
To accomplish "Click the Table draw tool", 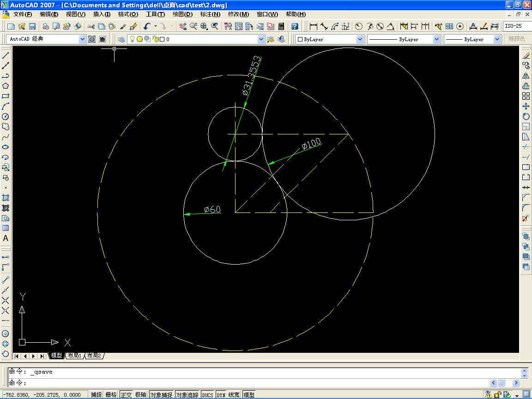I will tap(6, 228).
